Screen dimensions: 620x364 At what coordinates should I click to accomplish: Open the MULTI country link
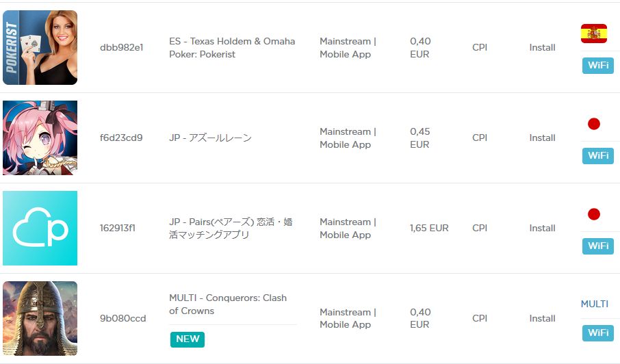click(x=594, y=304)
